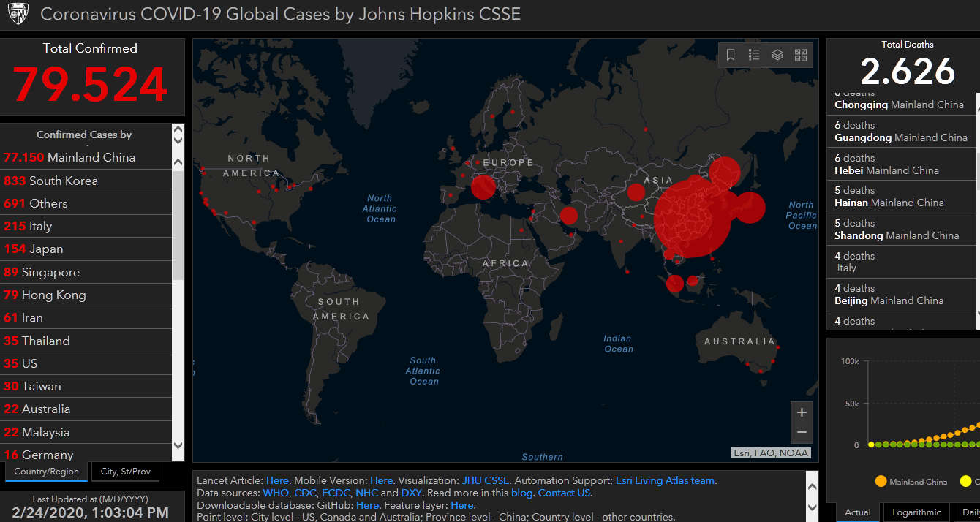This screenshot has height=522, width=980.
Task: Open the Mobile Version 'Here' link
Action: point(382,480)
